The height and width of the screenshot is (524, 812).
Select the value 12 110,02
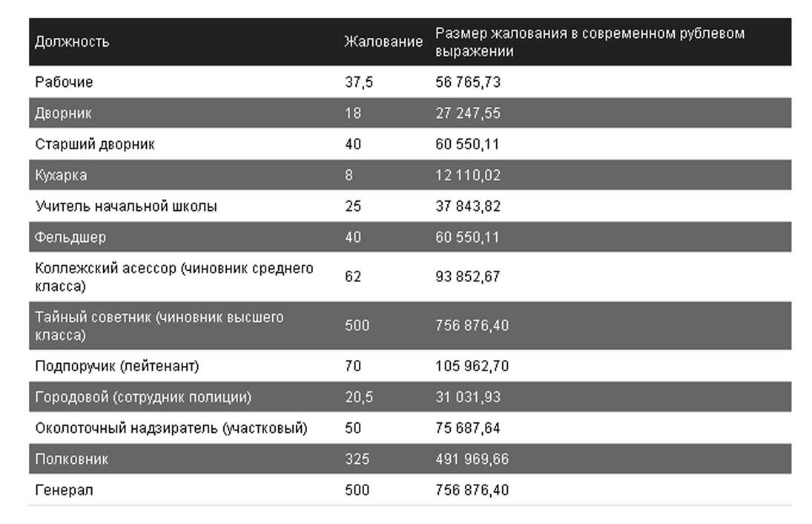(x=468, y=175)
